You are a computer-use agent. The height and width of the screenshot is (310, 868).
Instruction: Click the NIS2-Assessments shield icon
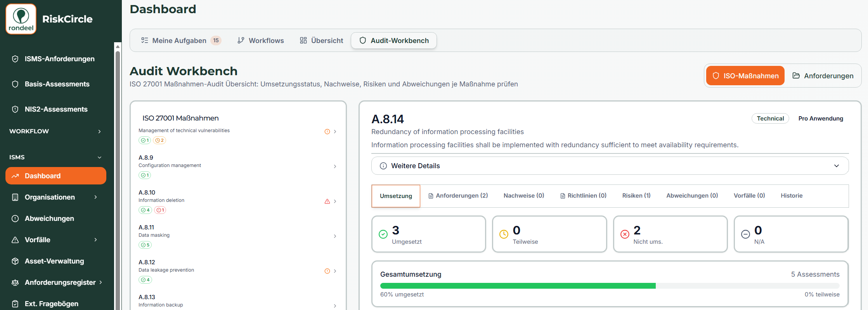pyautogui.click(x=15, y=109)
